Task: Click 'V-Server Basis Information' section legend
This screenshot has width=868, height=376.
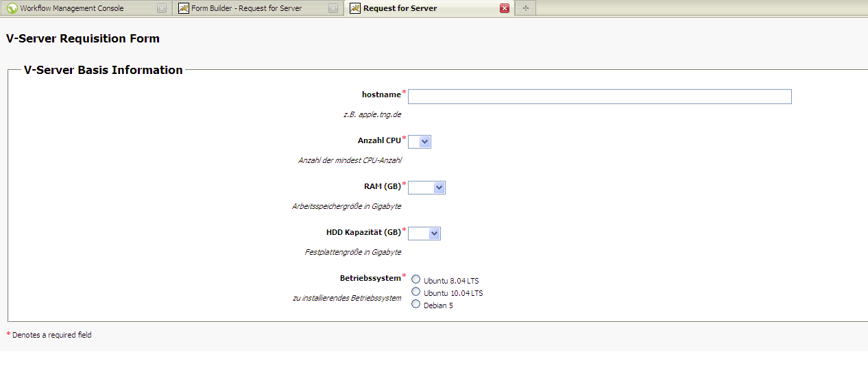Action: (104, 70)
